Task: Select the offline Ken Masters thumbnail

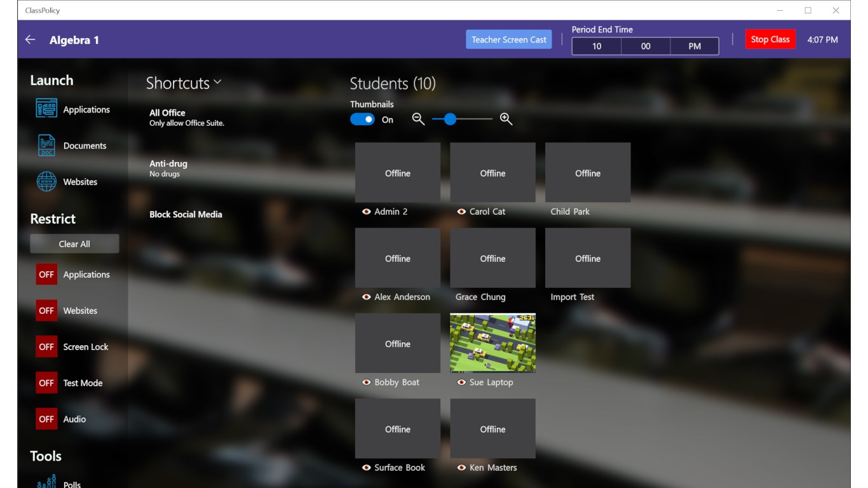Action: (x=493, y=429)
